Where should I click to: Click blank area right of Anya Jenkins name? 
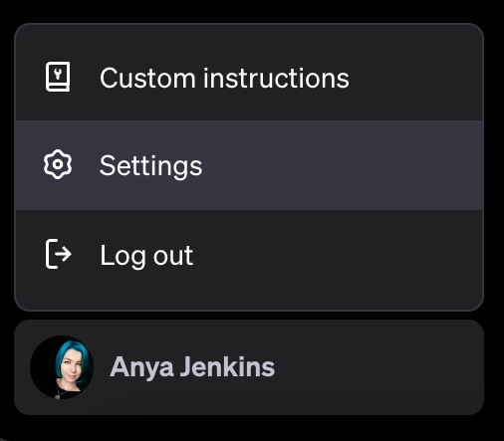[x=378, y=367]
